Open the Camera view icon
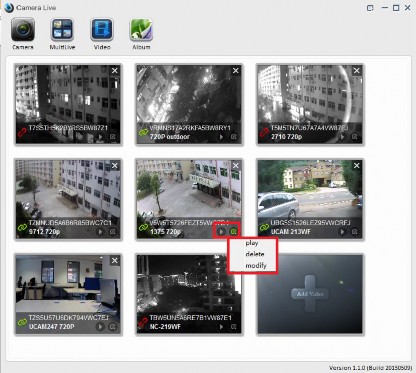The height and width of the screenshot is (373, 416). tap(23, 30)
